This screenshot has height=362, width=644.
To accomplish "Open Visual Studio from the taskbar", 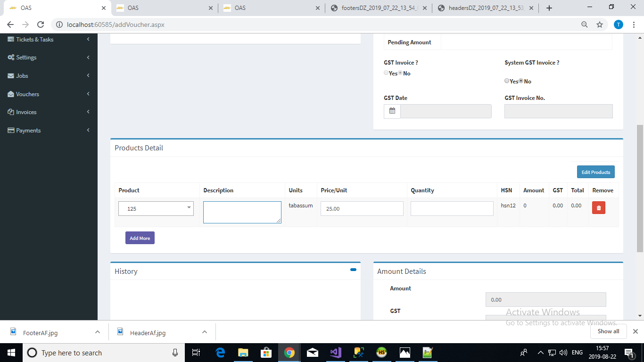I will click(x=336, y=353).
